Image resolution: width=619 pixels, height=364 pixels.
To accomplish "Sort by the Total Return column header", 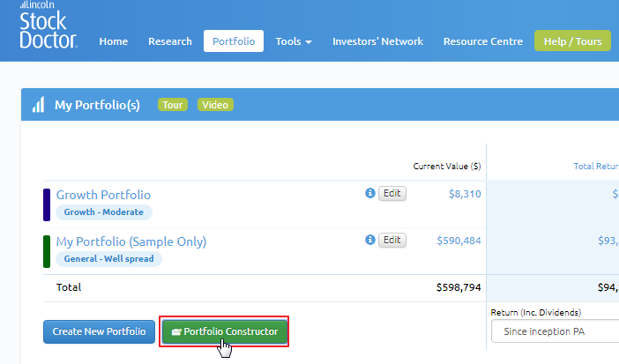I will point(596,167).
